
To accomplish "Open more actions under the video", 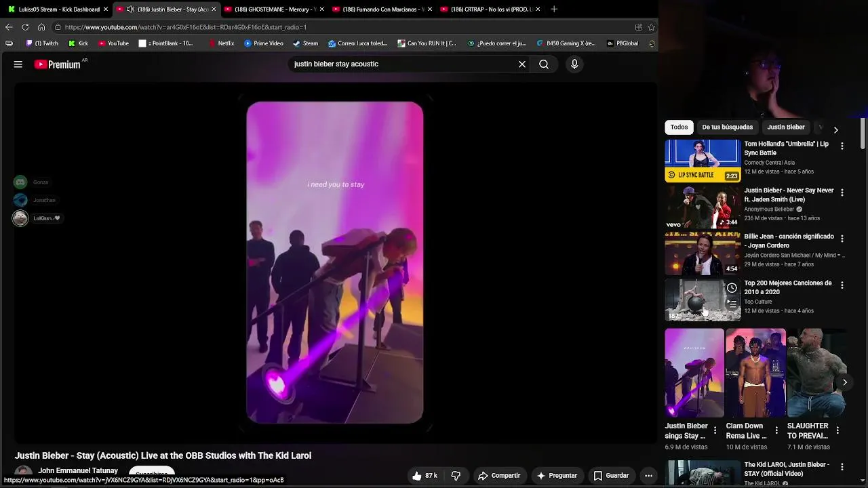I will coord(648,476).
